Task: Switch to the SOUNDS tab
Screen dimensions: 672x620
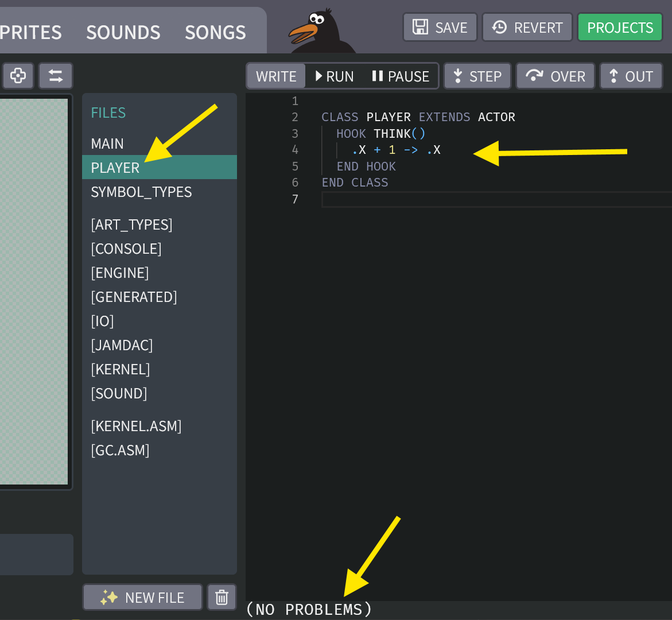Action: click(123, 33)
